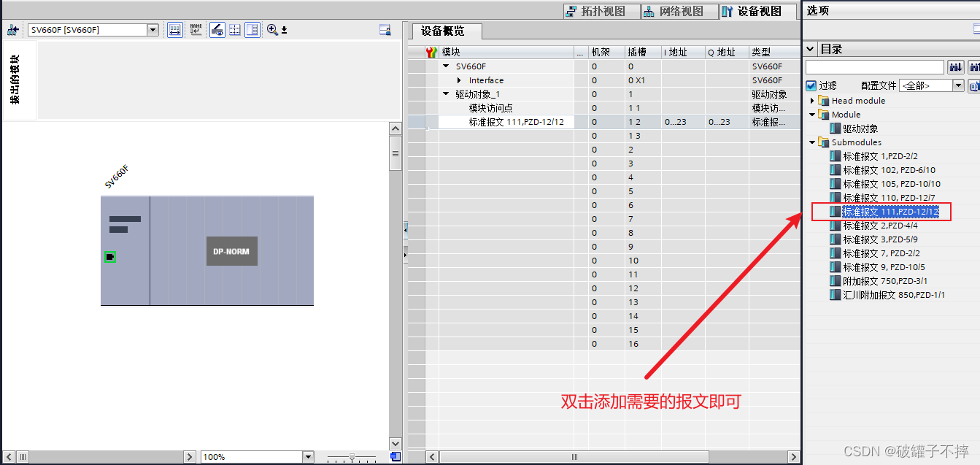Click the save window settings icon at toolbar end
This screenshot has height=465, width=980.
click(385, 30)
